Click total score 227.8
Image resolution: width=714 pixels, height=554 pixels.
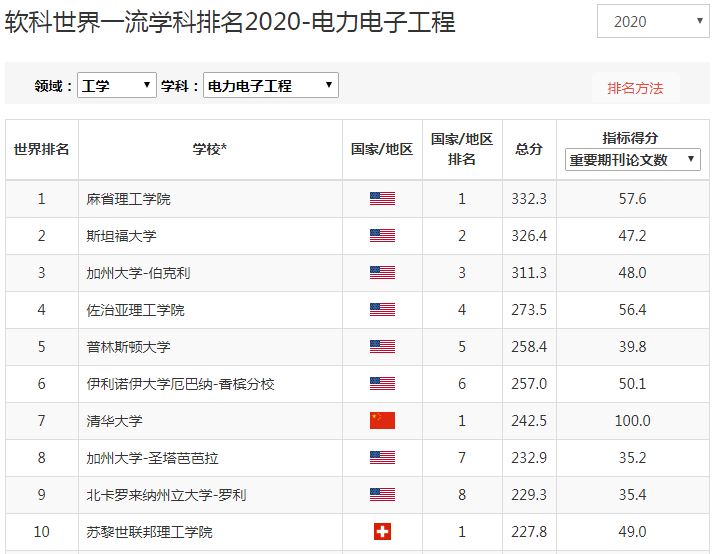[529, 532]
